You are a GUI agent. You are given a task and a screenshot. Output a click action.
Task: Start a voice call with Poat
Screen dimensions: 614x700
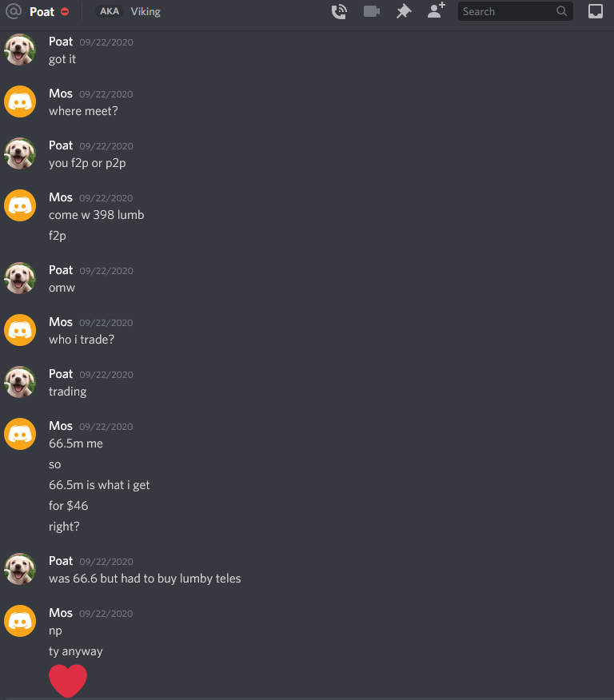[339, 12]
